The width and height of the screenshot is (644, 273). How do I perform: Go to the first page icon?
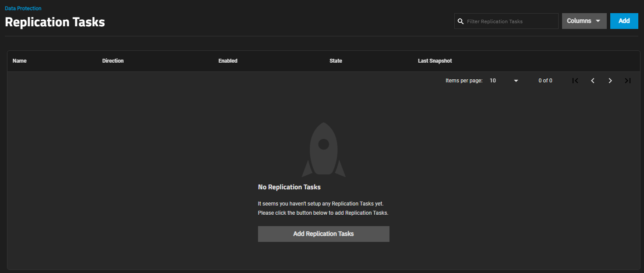point(575,81)
